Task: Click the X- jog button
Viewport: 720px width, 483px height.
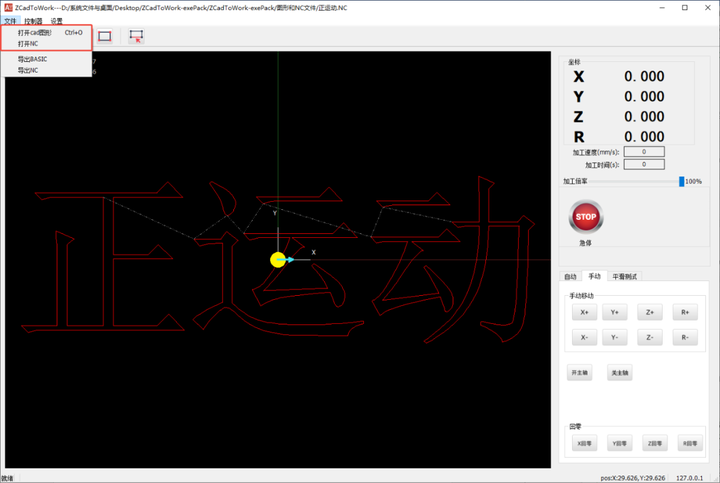Action: click(584, 337)
